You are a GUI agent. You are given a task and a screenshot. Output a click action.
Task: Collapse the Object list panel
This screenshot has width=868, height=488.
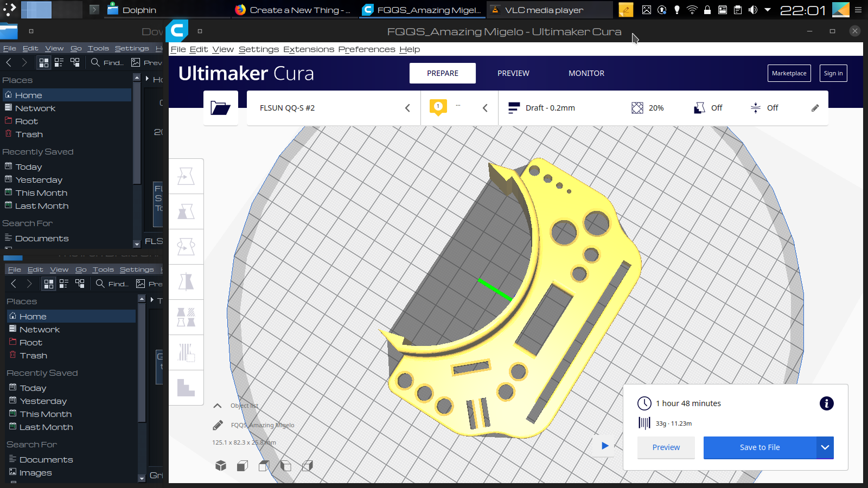218,406
